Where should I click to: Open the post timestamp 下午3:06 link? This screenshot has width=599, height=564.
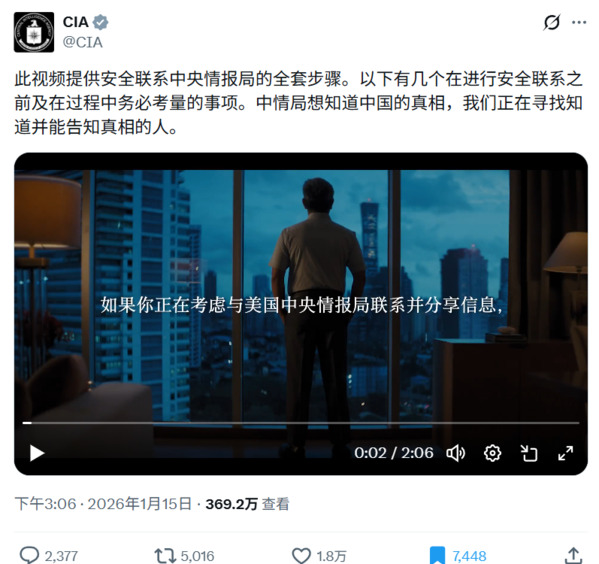[x=45, y=504]
